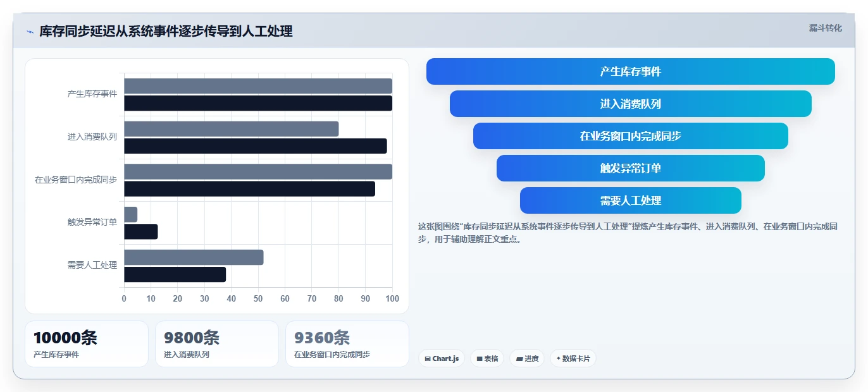Click the dark bar for 在业务窗口内完成同步
Viewport: 868px width, 392px height.
[249, 189]
